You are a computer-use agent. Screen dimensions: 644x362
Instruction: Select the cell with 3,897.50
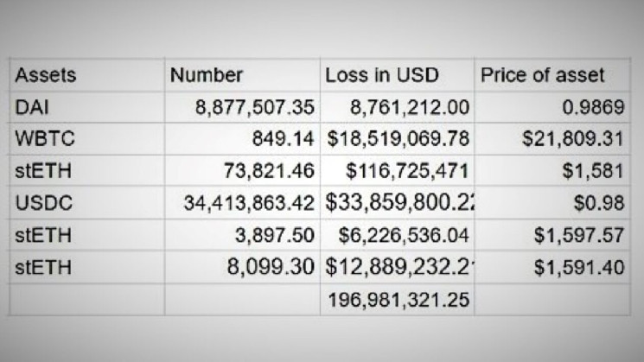[x=242, y=235]
